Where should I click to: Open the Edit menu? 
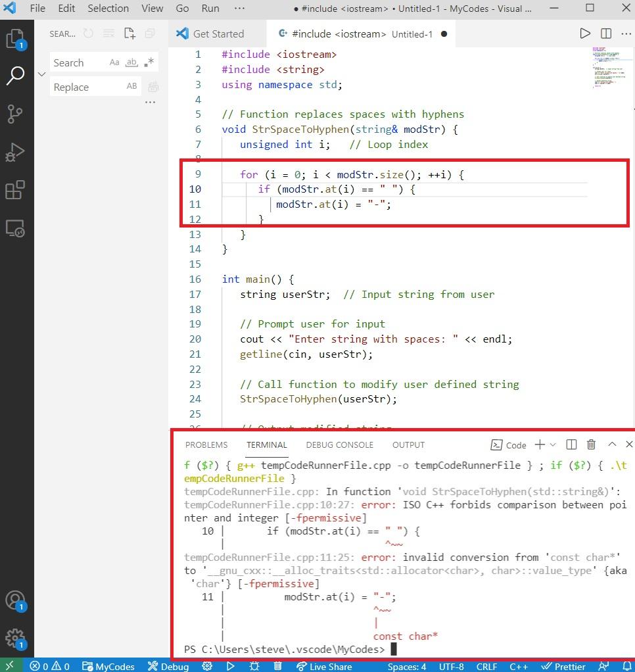tap(66, 8)
